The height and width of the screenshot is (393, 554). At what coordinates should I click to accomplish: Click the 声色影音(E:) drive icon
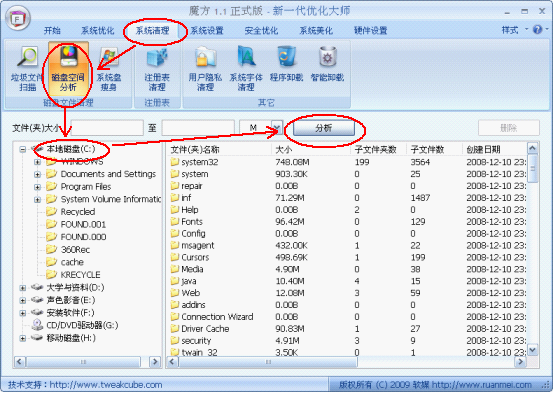pyautogui.click(x=37, y=300)
